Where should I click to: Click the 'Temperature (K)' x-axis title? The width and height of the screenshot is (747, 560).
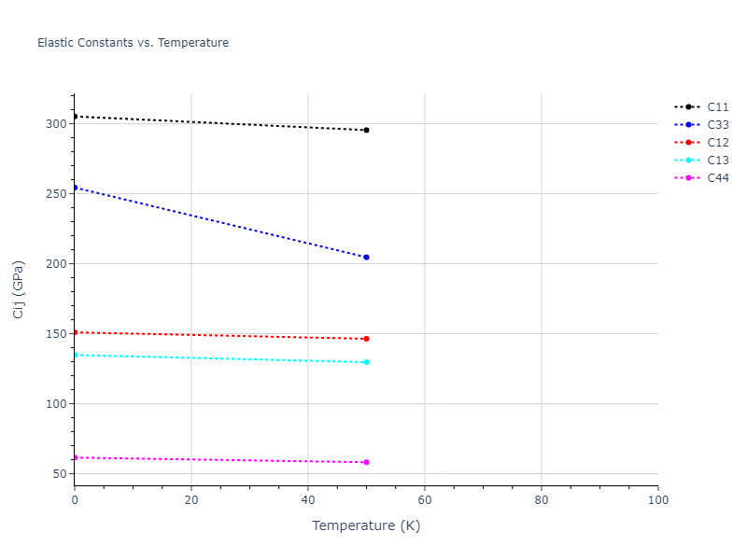366,526
